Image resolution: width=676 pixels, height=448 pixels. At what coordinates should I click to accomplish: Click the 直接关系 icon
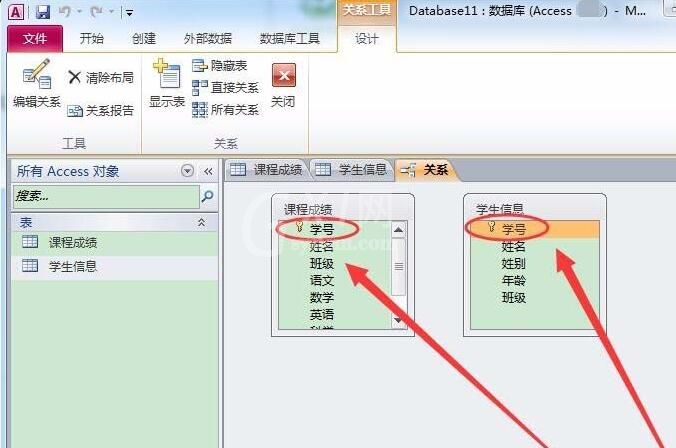[200, 88]
